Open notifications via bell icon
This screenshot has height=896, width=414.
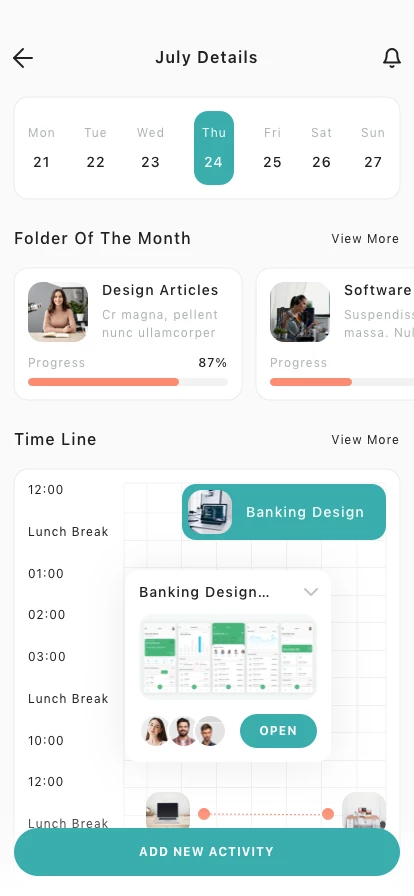tap(392, 58)
